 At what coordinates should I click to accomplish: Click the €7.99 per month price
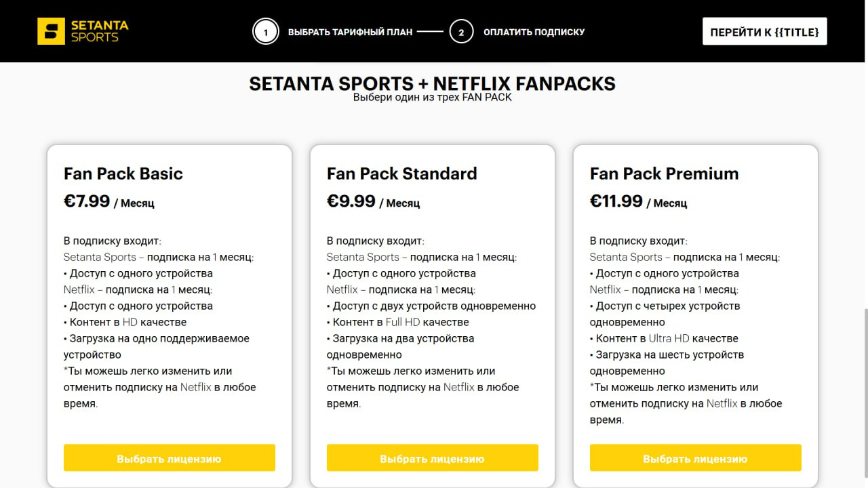(108, 202)
